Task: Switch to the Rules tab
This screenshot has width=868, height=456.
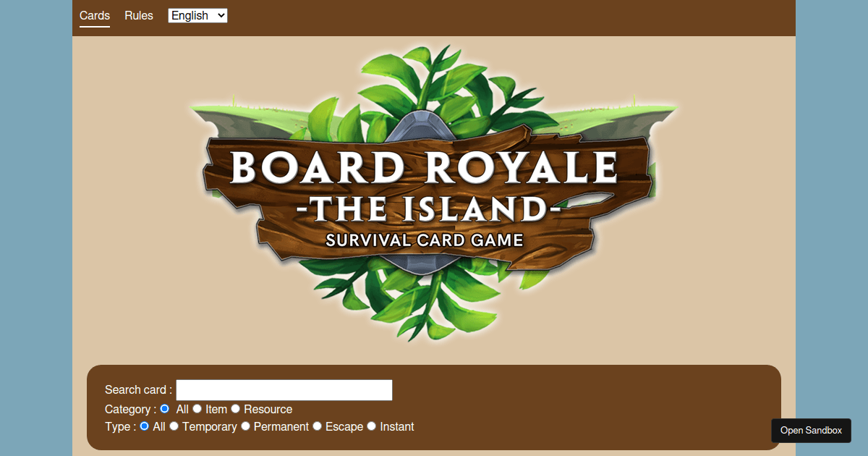Action: coord(139,15)
